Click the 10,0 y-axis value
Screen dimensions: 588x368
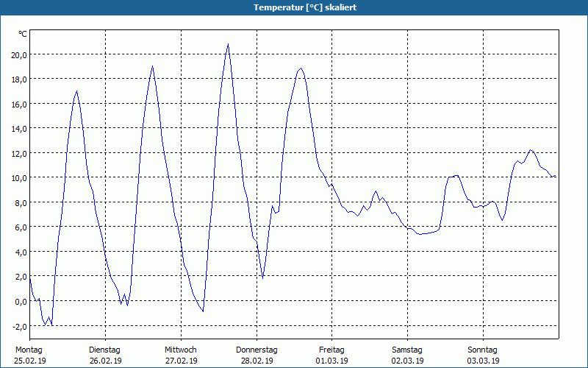pos(19,178)
